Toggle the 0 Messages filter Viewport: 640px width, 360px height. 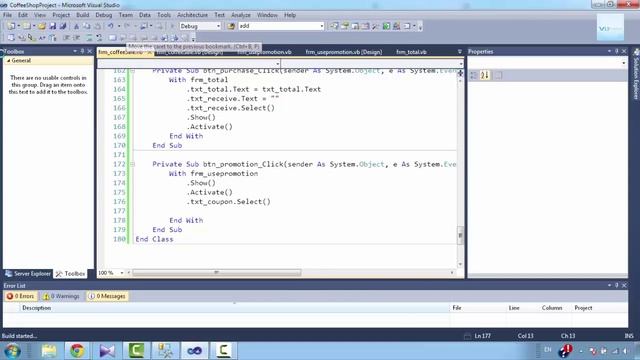point(107,296)
